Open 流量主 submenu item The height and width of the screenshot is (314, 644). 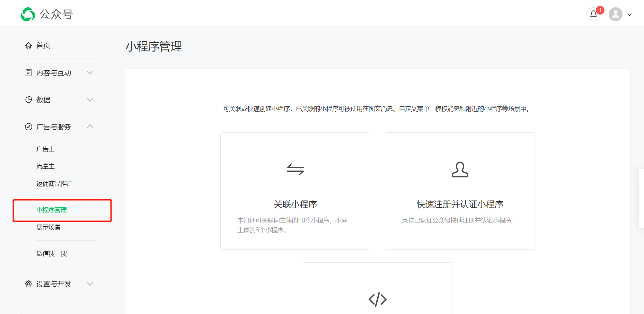point(45,166)
